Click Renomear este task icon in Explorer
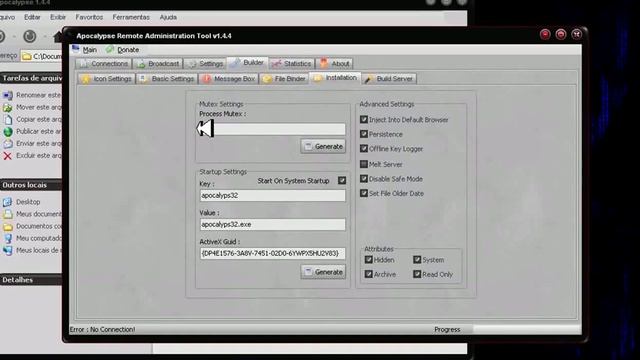Image resolution: width=640 pixels, height=360 pixels. pyautogui.click(x=8, y=95)
